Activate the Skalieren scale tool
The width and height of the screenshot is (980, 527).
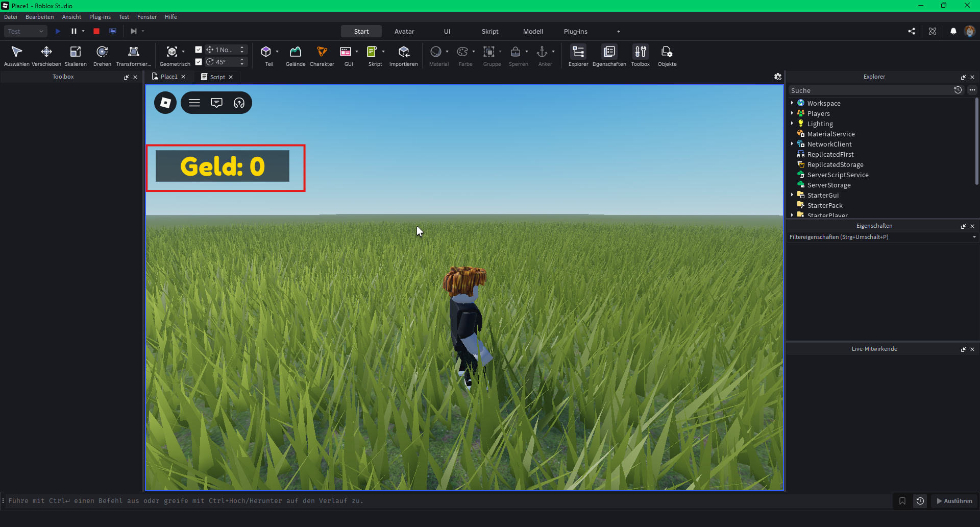(x=76, y=56)
